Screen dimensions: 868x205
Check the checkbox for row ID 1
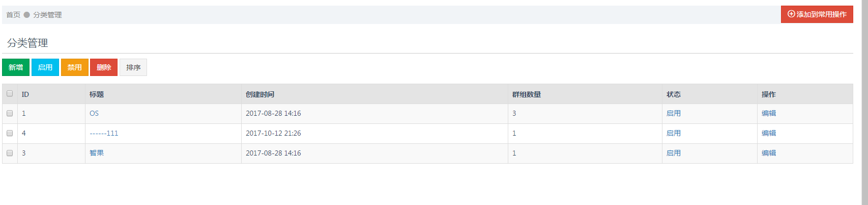pos(10,113)
